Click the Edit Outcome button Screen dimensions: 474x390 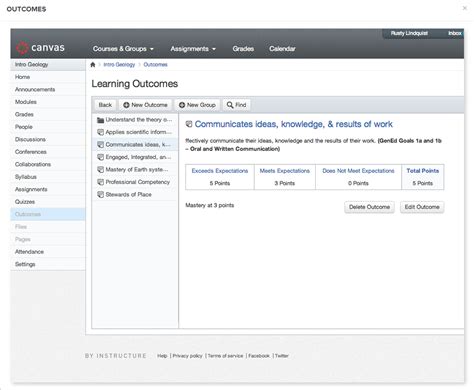click(422, 207)
